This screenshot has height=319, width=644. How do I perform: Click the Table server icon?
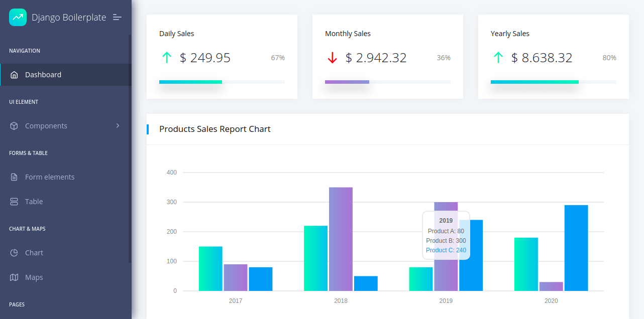click(x=14, y=202)
